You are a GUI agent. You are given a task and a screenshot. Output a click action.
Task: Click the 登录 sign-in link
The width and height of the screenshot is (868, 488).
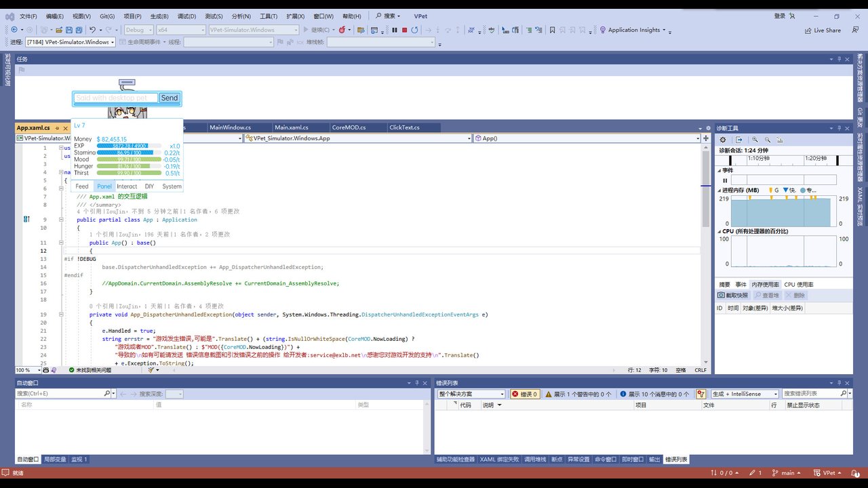[x=780, y=16]
